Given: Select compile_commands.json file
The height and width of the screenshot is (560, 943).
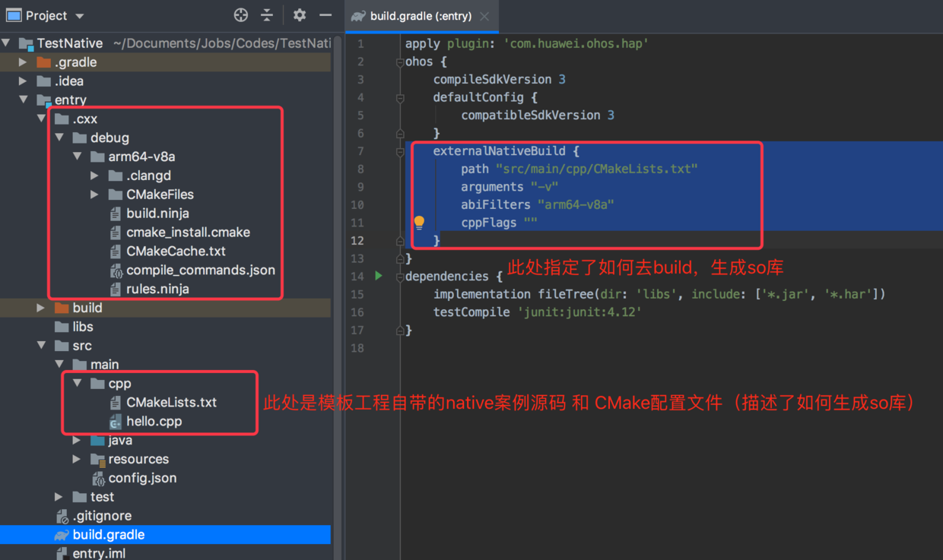Looking at the screenshot, I should pos(201,270).
